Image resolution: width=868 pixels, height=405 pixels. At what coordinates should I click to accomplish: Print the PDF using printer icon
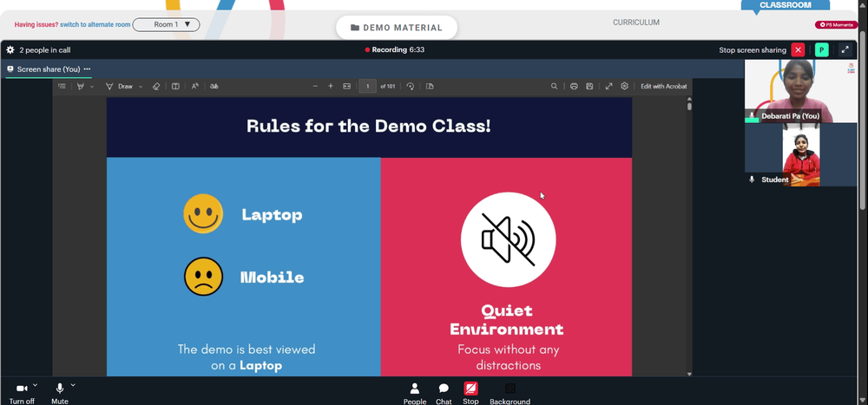click(574, 87)
